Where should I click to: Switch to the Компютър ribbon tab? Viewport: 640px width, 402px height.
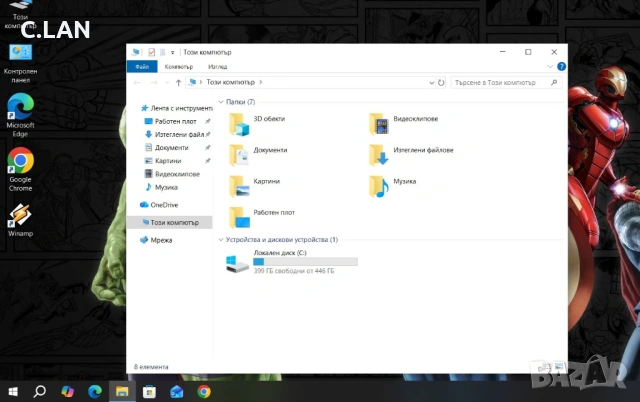[x=179, y=66]
